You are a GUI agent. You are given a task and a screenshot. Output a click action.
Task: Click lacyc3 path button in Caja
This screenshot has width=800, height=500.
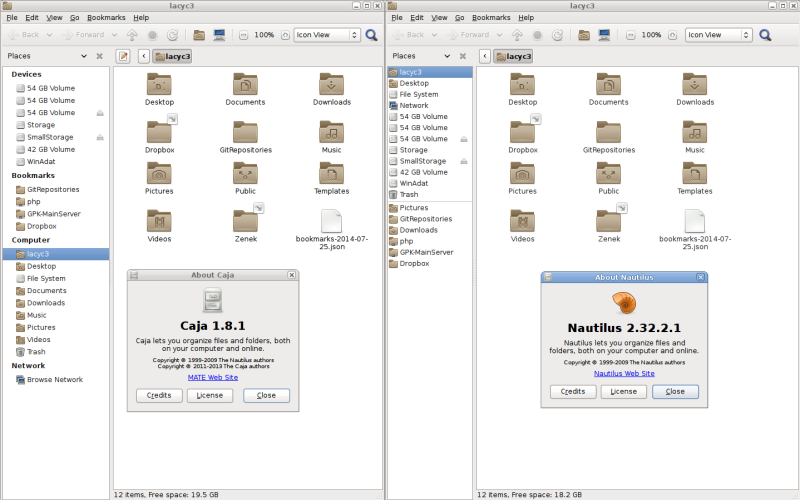pos(172,56)
